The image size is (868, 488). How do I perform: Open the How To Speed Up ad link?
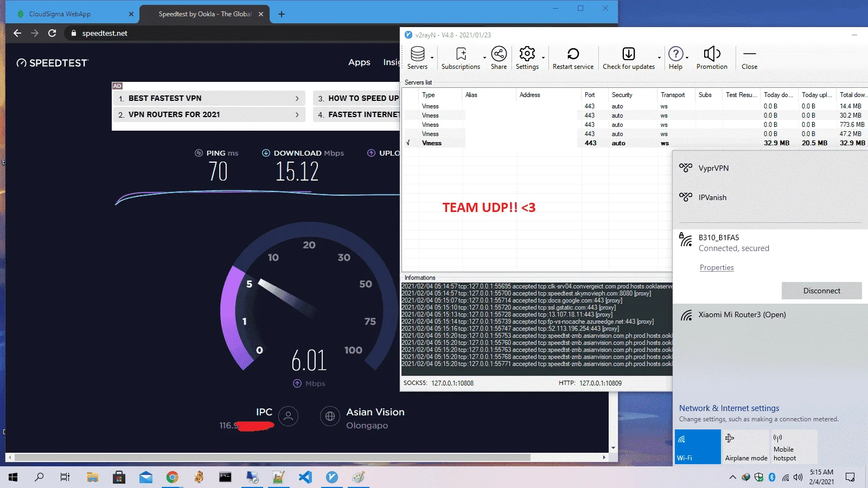click(x=356, y=98)
